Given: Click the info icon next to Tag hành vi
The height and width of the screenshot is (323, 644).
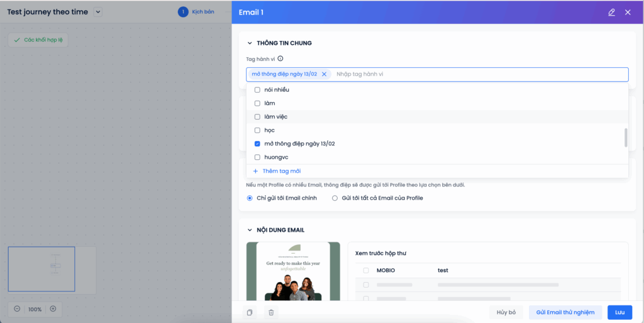Looking at the screenshot, I should click(x=280, y=59).
